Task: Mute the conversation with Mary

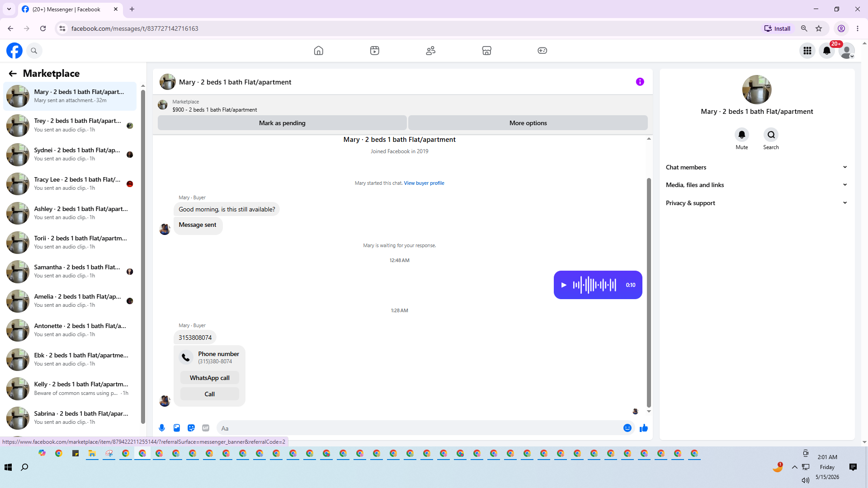Action: tap(742, 135)
